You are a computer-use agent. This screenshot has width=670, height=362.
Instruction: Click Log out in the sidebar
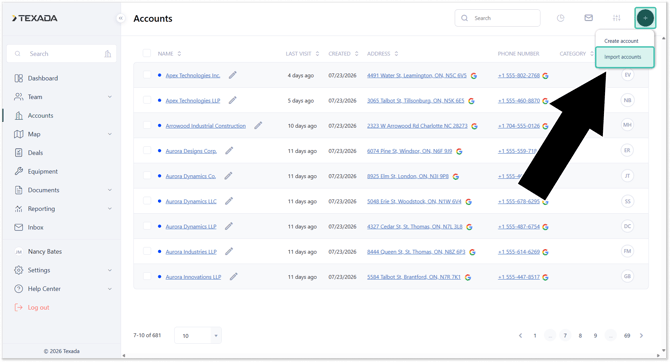pos(38,308)
